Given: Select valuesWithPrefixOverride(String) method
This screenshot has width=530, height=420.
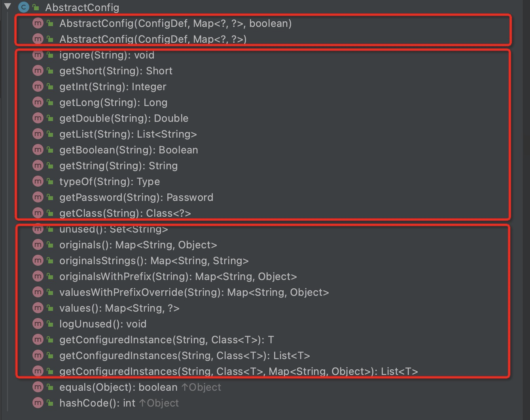Looking at the screenshot, I should pyautogui.click(x=194, y=292).
